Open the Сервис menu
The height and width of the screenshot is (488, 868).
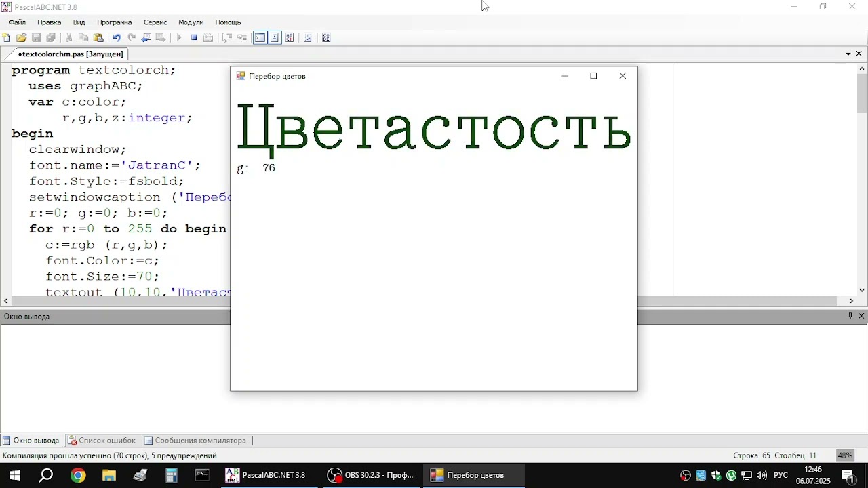tap(155, 22)
